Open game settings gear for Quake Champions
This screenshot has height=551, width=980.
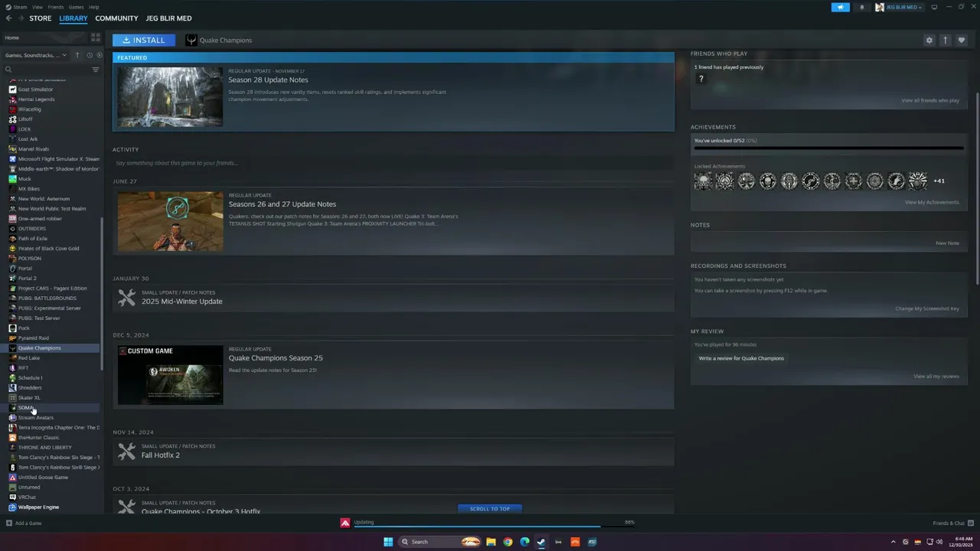(929, 41)
